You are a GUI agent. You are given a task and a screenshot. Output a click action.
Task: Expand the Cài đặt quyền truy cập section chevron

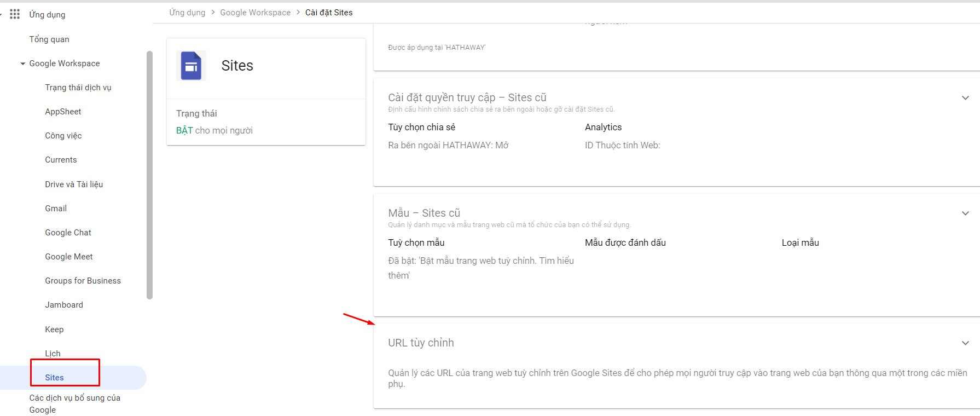[965, 97]
